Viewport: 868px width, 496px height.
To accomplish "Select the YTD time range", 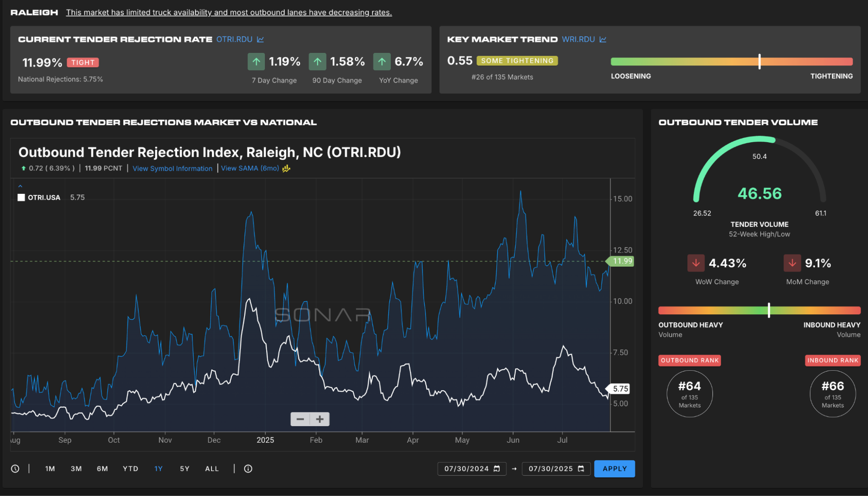I will [131, 468].
